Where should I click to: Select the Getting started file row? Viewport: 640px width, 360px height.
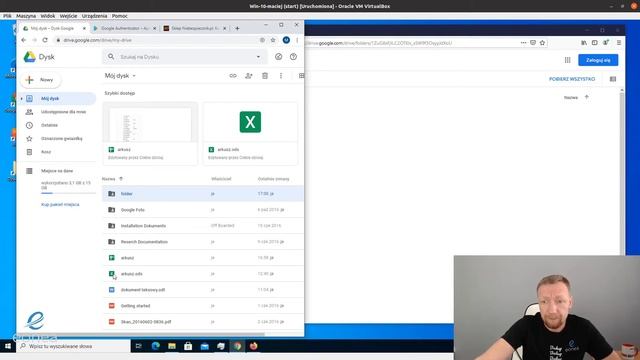(202, 306)
